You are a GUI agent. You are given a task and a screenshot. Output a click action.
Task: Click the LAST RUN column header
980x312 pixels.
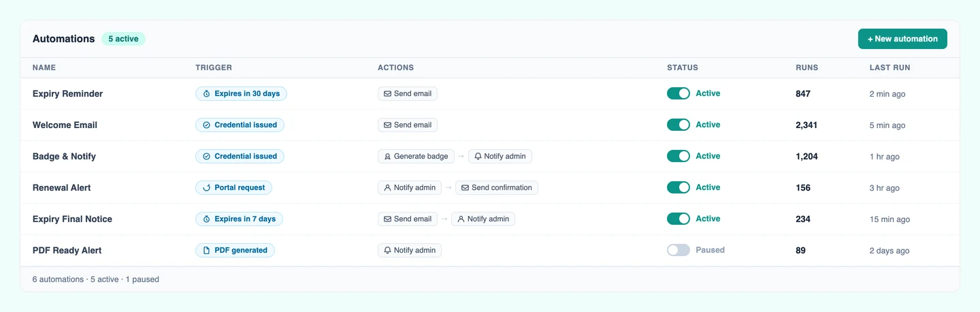tap(890, 68)
